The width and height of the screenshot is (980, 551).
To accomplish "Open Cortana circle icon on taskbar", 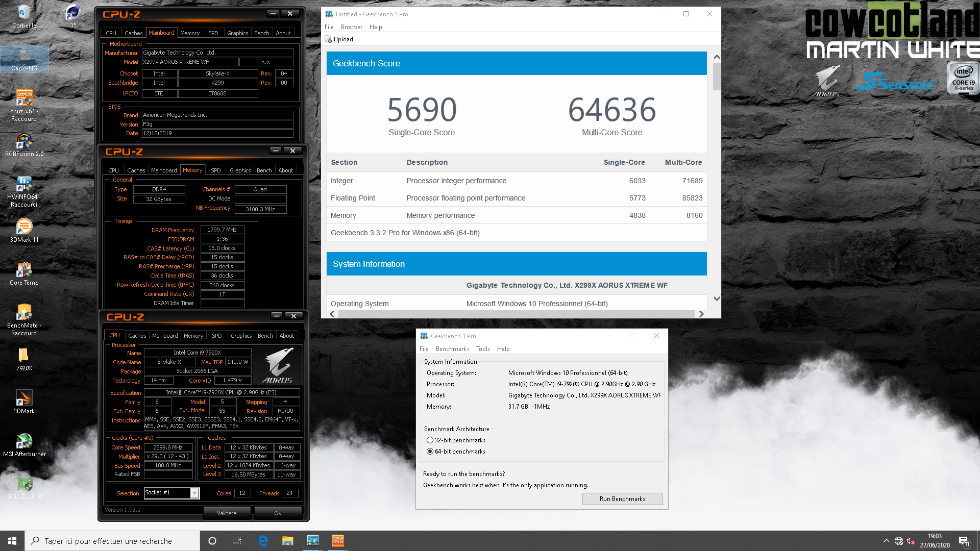I will (x=212, y=541).
